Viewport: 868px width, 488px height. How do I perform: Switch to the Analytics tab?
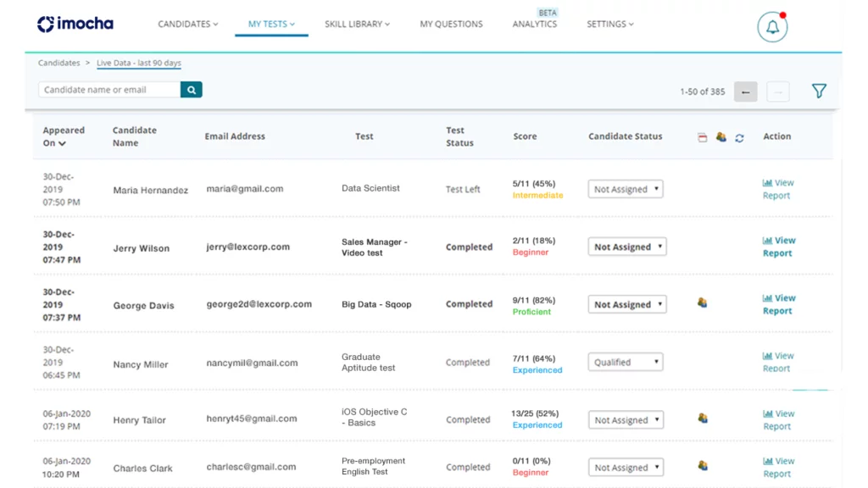(535, 24)
